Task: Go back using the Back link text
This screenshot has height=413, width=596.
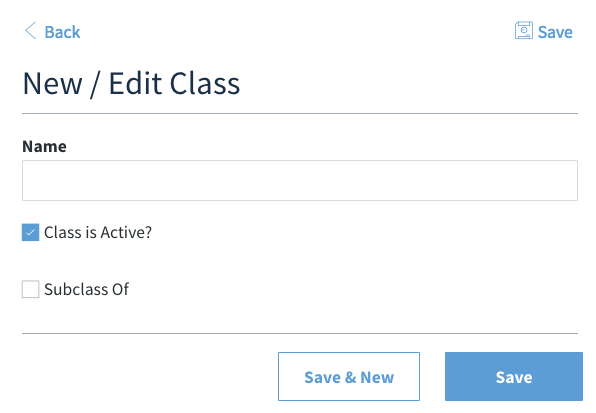Action: pyautogui.click(x=62, y=32)
